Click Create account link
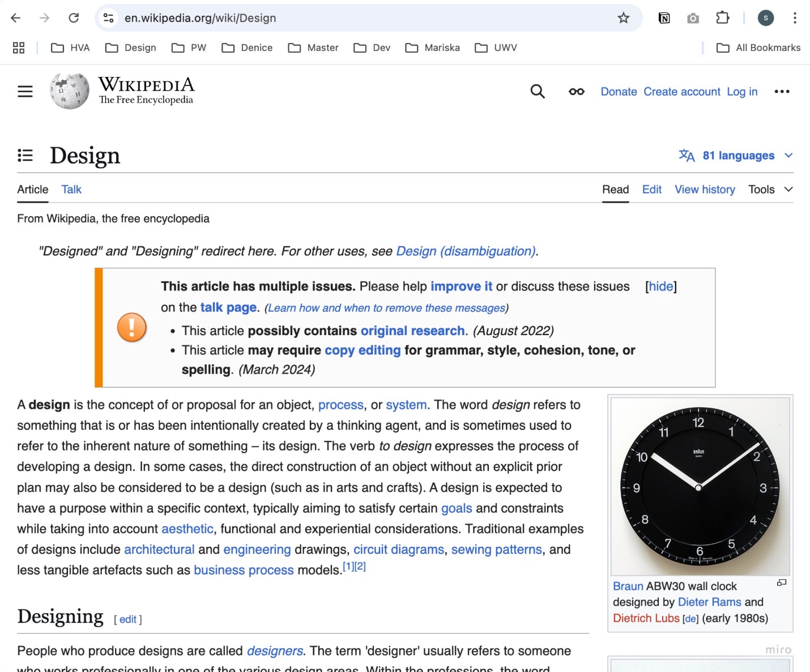The height and width of the screenshot is (672, 810). 682,92
